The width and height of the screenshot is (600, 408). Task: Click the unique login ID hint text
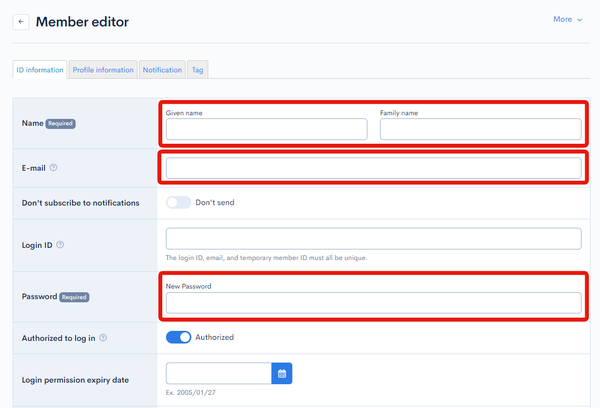266,258
